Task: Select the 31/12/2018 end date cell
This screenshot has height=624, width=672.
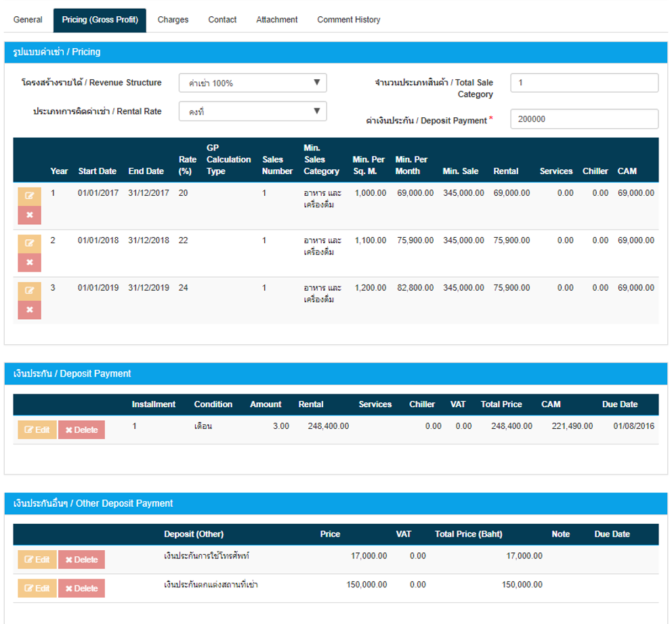Action: point(149,241)
